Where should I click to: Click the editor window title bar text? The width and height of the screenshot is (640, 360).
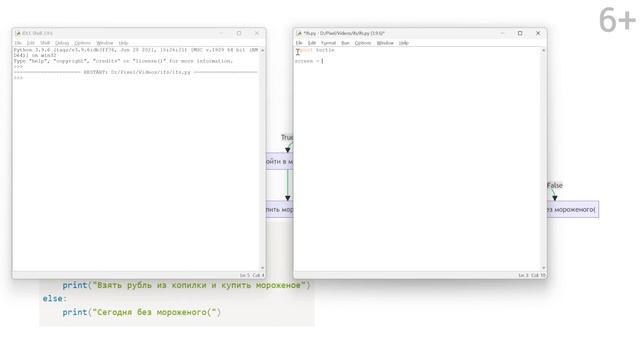coord(344,33)
